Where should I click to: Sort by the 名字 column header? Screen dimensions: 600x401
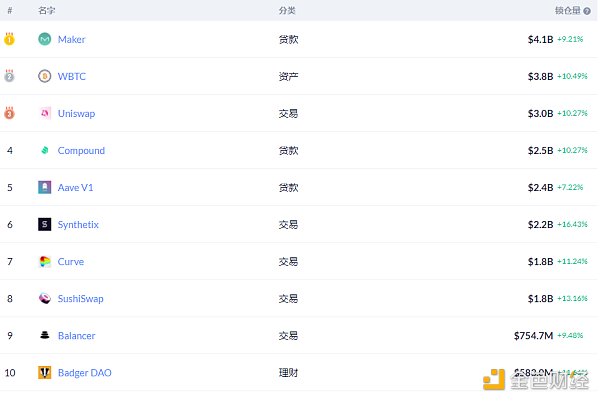pyautogui.click(x=46, y=10)
